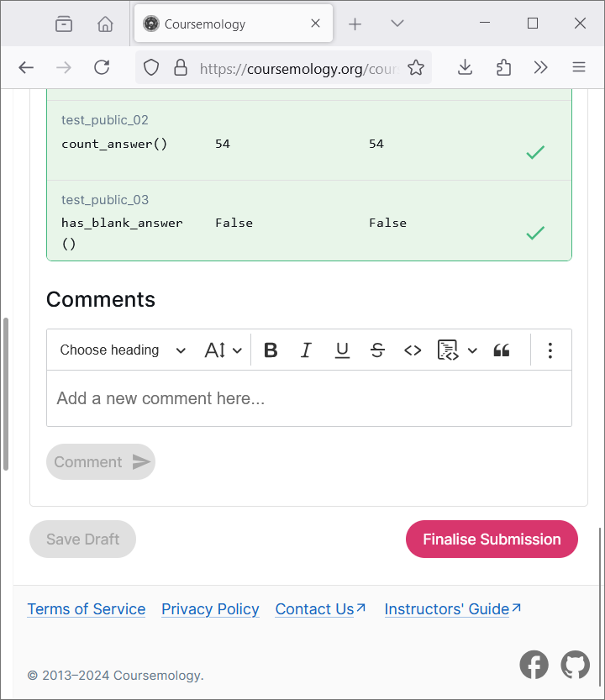Viewport: 605px width, 700px height.
Task: Insert a block quote
Action: 502,350
